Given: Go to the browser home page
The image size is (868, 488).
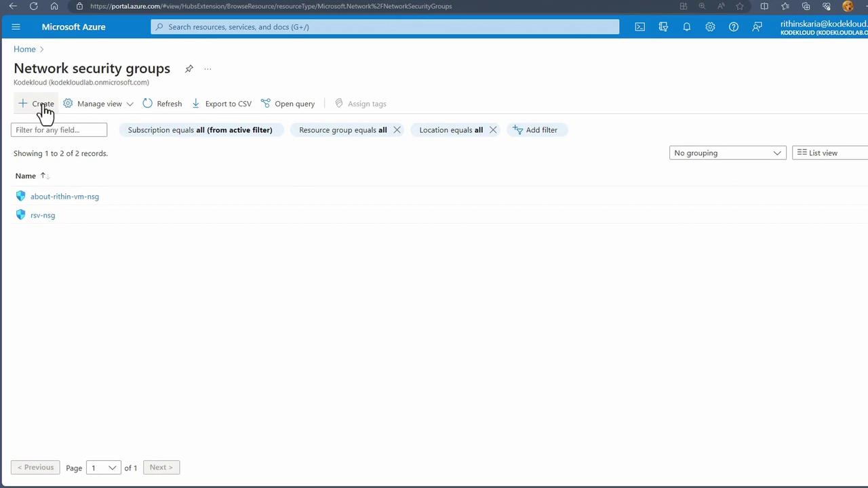Looking at the screenshot, I should pos(54,6).
